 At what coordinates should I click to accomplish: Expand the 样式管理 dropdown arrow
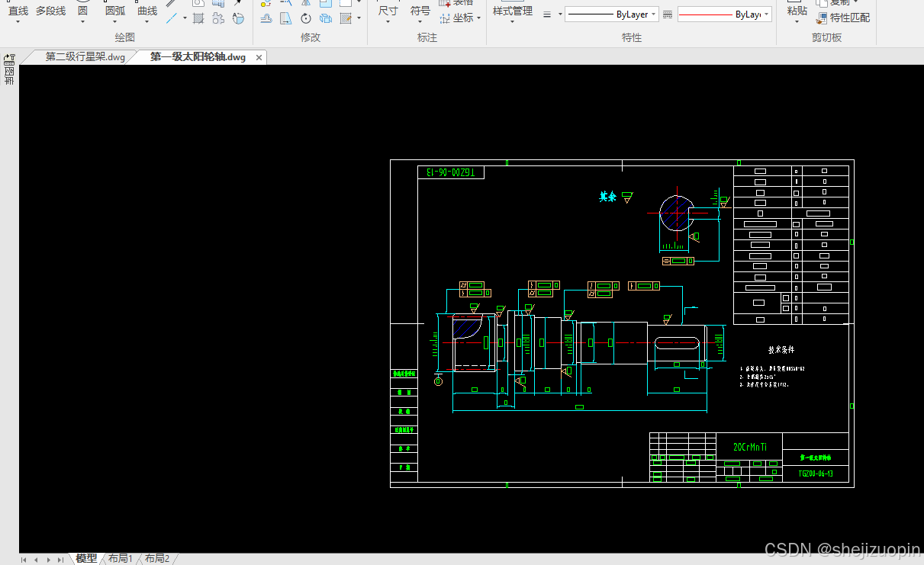point(512,22)
